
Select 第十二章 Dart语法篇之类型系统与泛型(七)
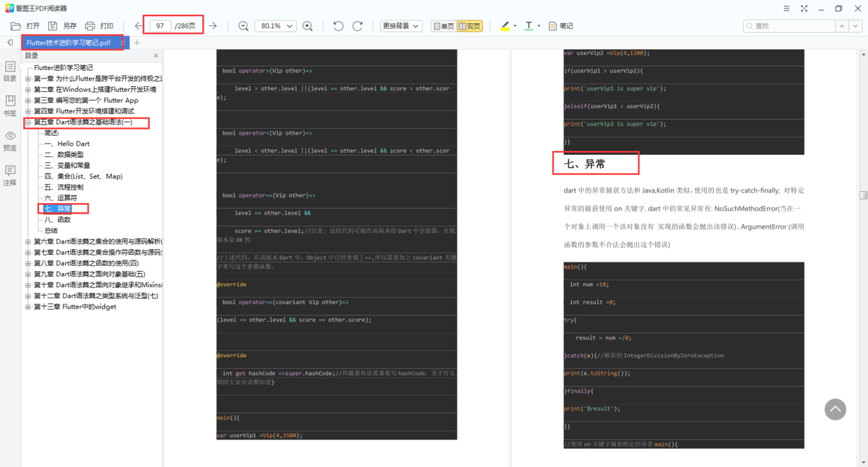tap(96, 295)
